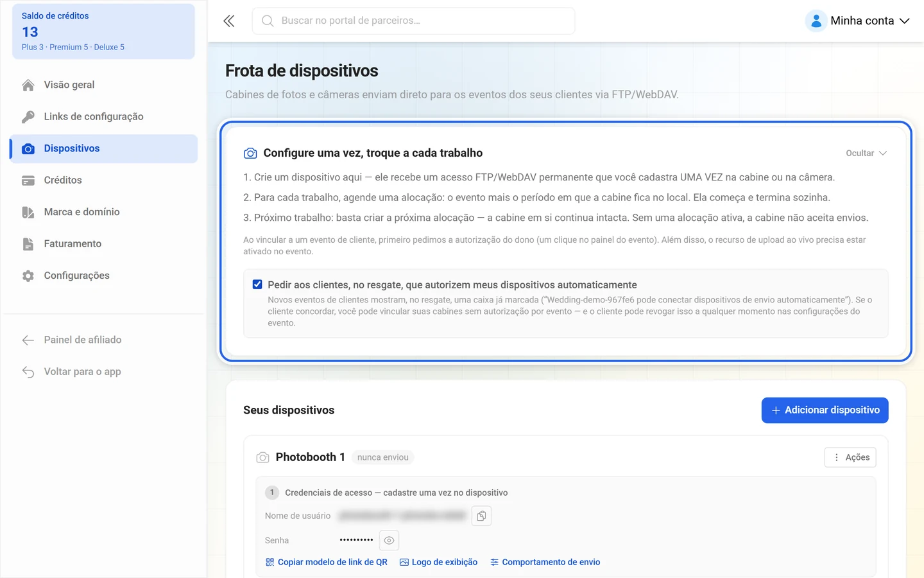This screenshot has width=924, height=578.
Task: Reveal the password with the eye icon
Action: click(x=389, y=541)
